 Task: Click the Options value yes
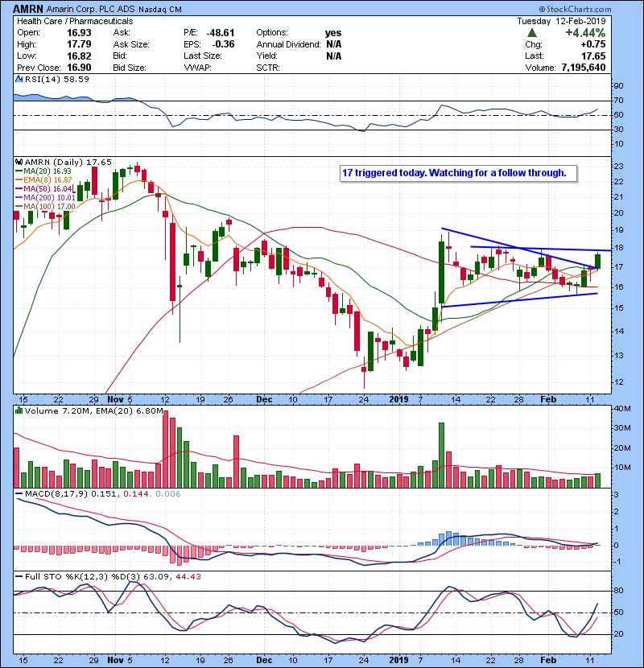333,33
